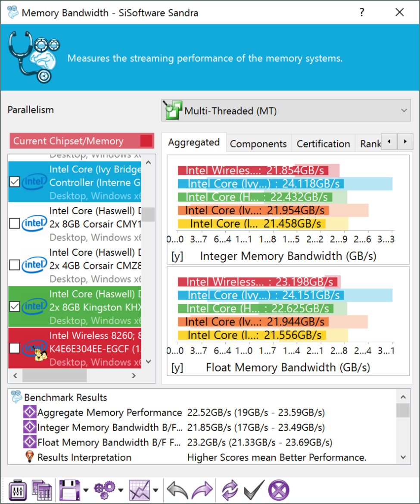The image size is (420, 504).
Task: Click the Results Interpretation lightbulb icon
Action: click(x=30, y=457)
